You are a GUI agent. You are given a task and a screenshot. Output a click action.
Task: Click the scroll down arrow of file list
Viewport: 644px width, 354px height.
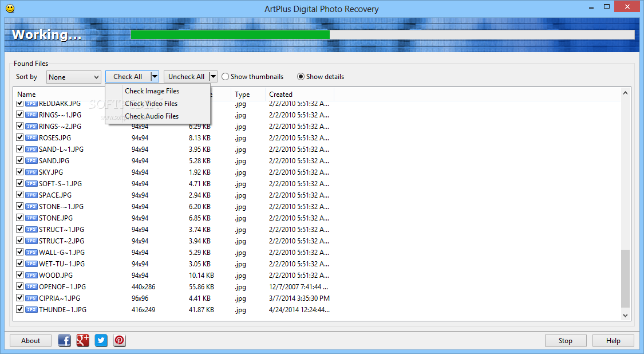[625, 316]
